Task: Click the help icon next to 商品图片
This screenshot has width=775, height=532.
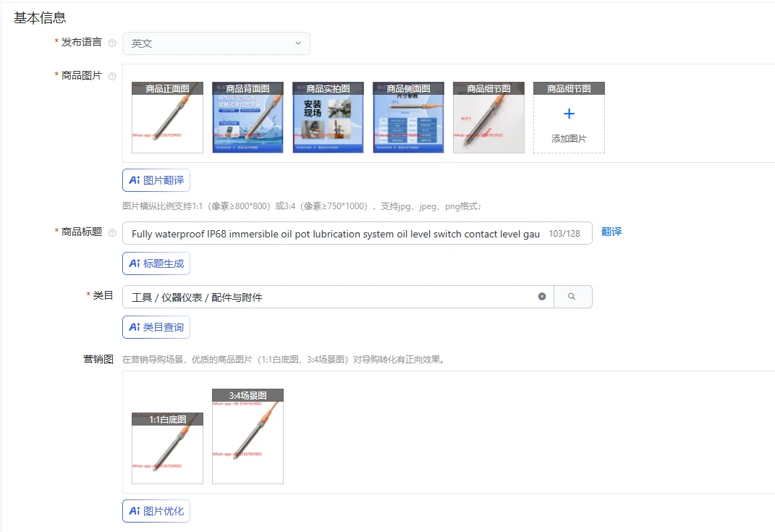Action: (x=112, y=76)
